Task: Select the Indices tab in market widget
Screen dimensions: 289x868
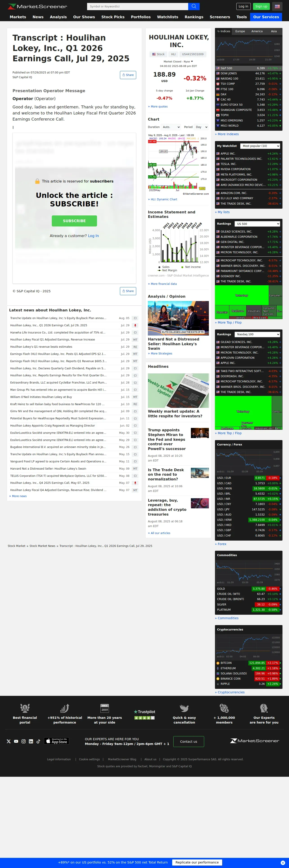Action: click(x=224, y=31)
